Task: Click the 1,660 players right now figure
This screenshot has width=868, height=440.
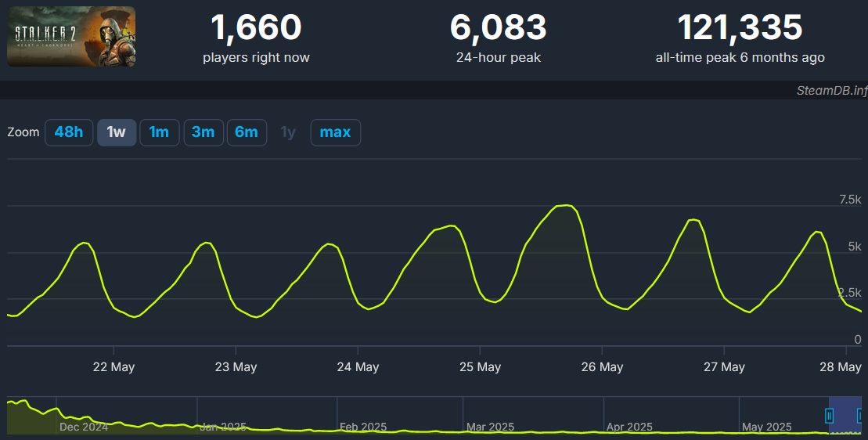Action: pyautogui.click(x=256, y=27)
